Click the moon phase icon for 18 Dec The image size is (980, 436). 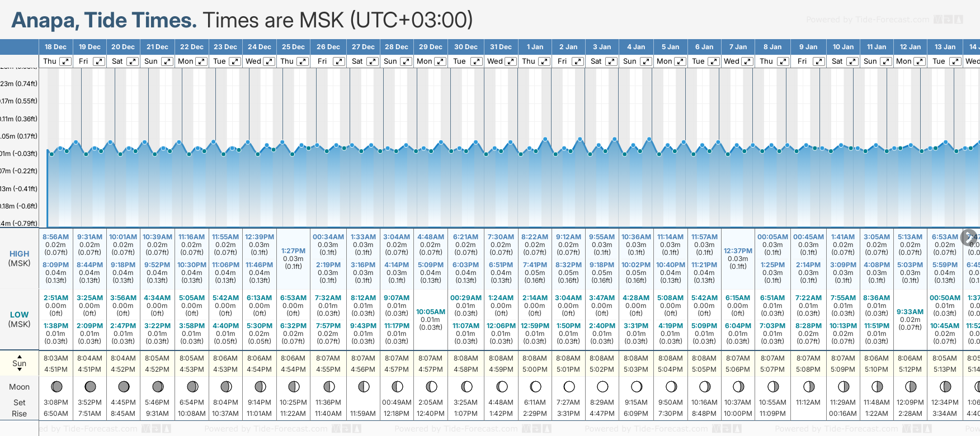[56, 386]
